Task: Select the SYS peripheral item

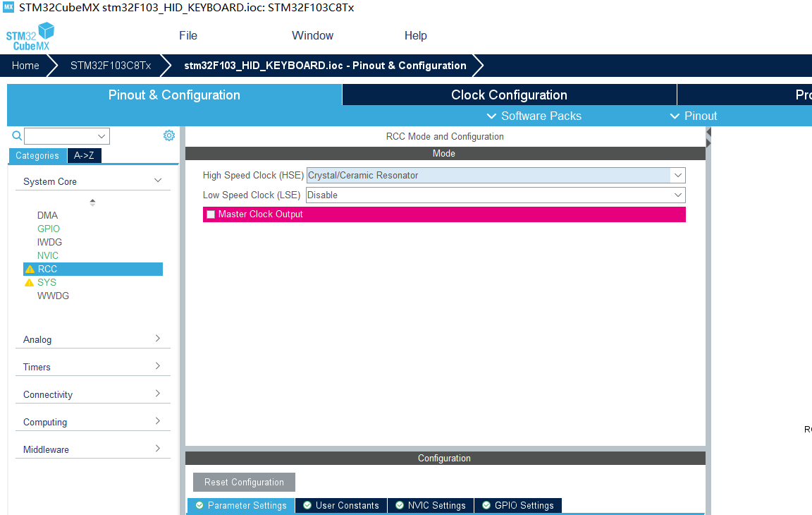Action: [x=47, y=282]
